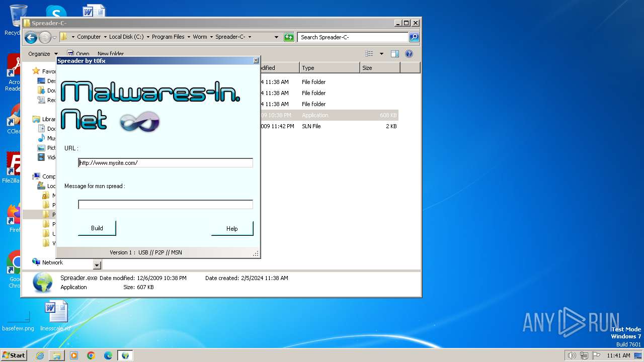The width and height of the screenshot is (644, 362).
Task: Launch Chrome from the taskbar
Action: tap(91, 355)
